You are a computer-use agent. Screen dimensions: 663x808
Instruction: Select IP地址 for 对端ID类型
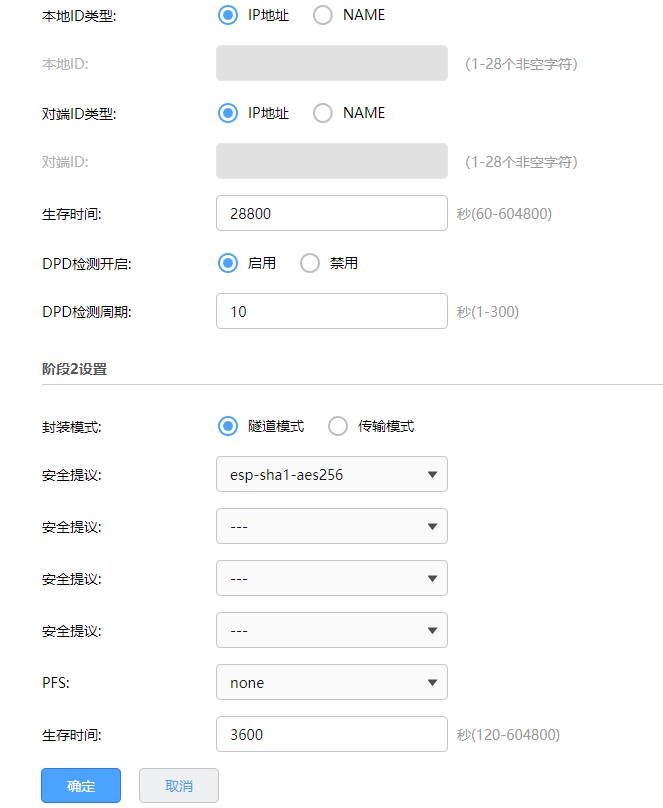coord(227,113)
